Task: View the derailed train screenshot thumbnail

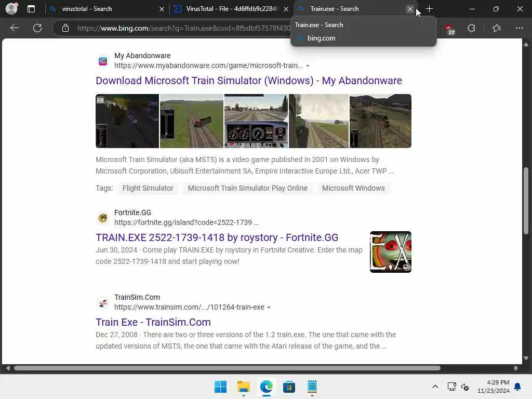Action: [x=192, y=121]
